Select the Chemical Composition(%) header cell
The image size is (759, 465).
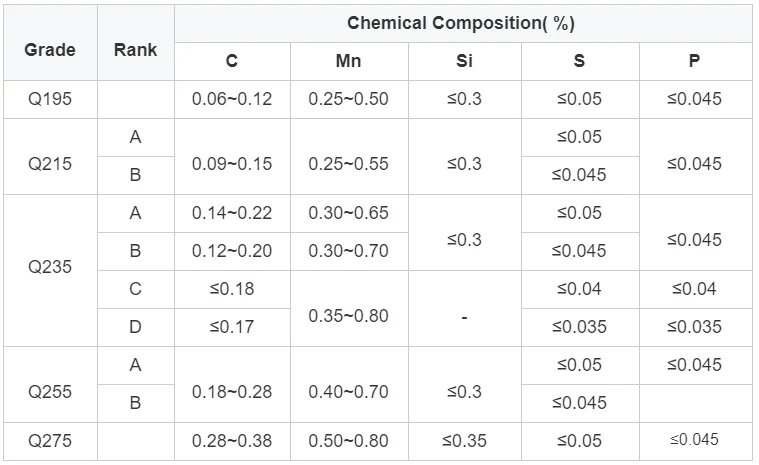[461, 23]
